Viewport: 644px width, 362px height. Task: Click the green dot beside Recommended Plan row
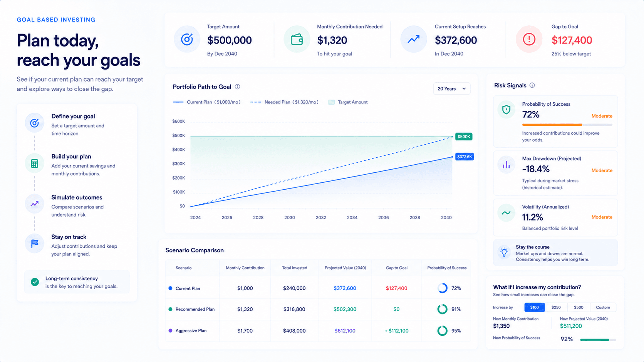170,309
